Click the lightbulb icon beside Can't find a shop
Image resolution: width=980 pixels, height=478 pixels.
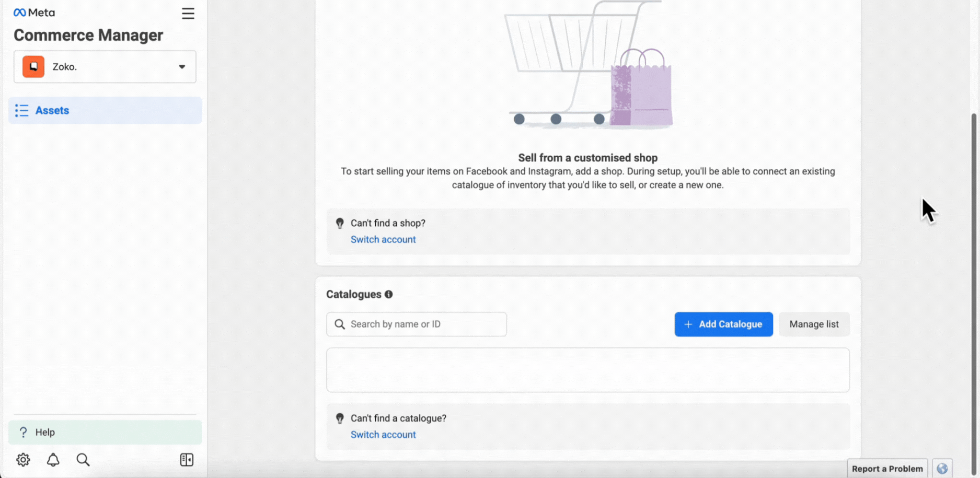[x=340, y=224]
